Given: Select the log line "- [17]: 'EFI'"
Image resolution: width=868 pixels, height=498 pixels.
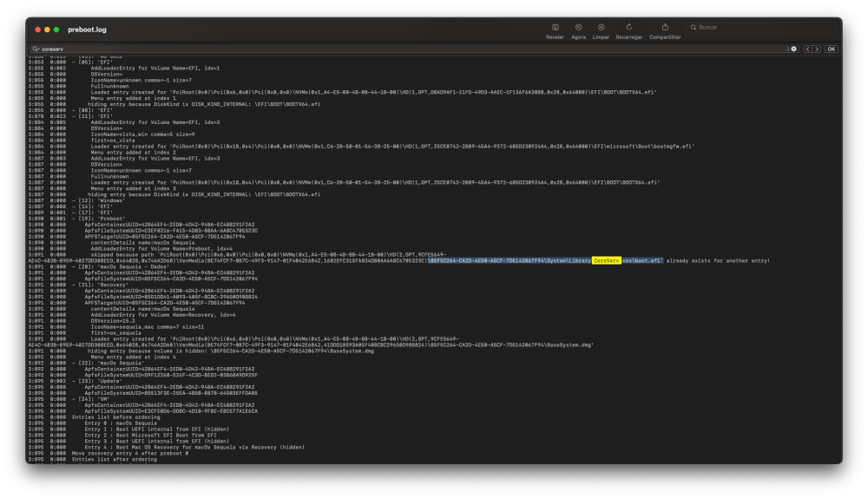Looking at the screenshot, I should 92,213.
